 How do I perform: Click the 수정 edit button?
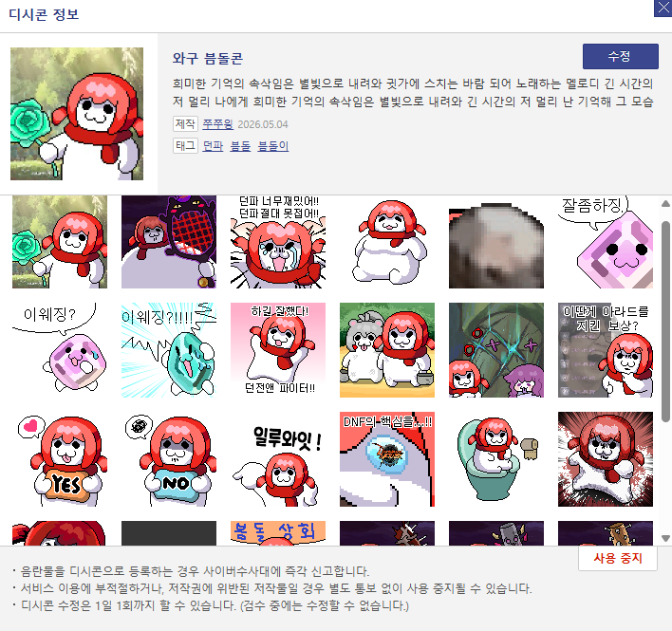click(x=620, y=56)
